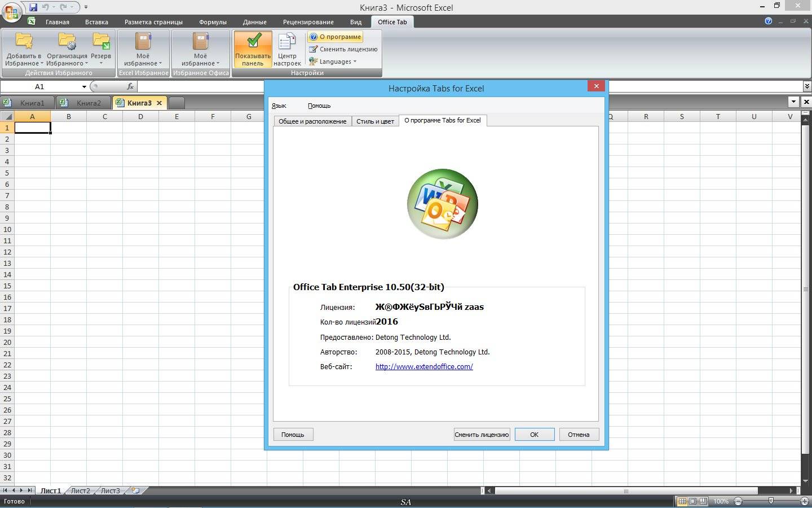Switch to Книга2 workbook tab
This screenshot has width=812, height=508.
(83, 103)
